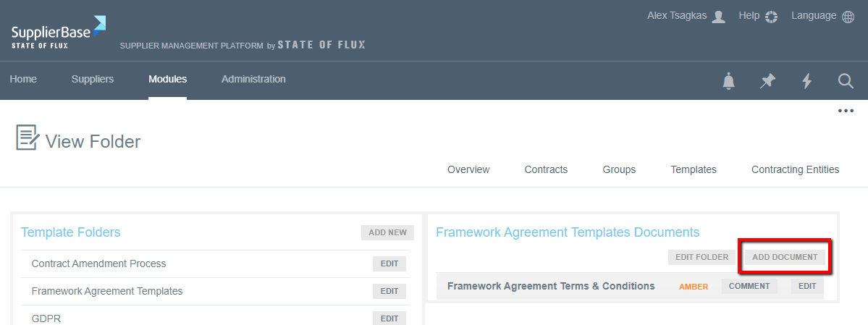Edit the Contract Amendment Process folder

pyautogui.click(x=389, y=263)
